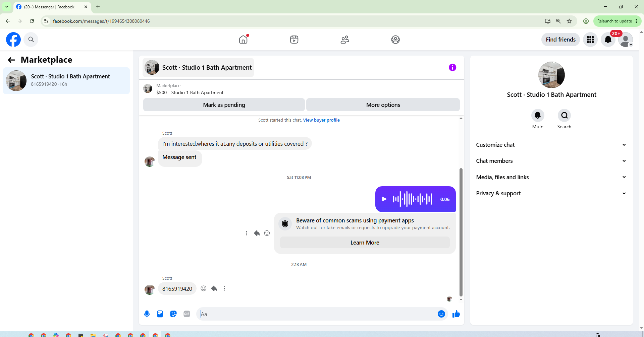React to the 8165919420 message
Screen dimensions: 644x337
pyautogui.click(x=204, y=288)
